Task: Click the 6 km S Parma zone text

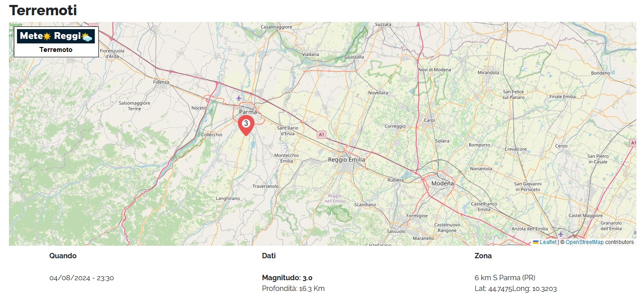Action: click(x=505, y=278)
